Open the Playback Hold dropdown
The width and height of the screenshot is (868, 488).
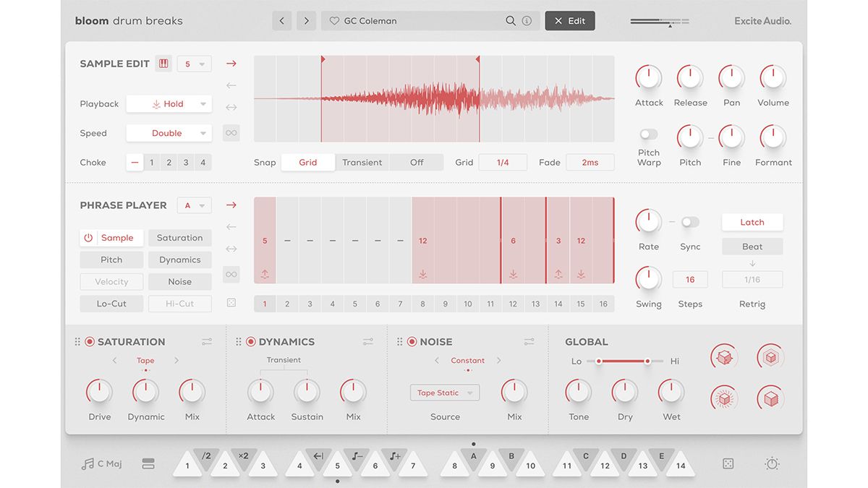point(169,104)
